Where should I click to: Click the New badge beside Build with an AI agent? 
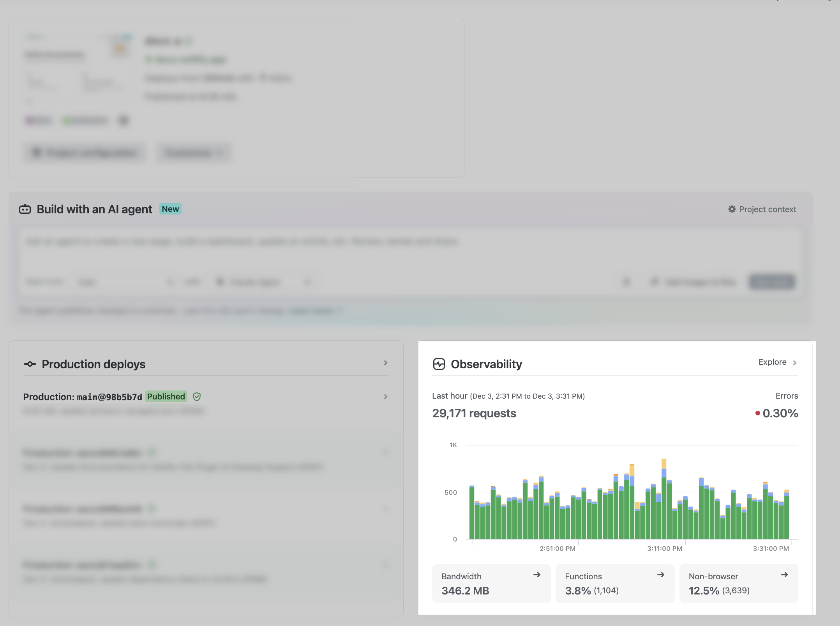coord(170,209)
